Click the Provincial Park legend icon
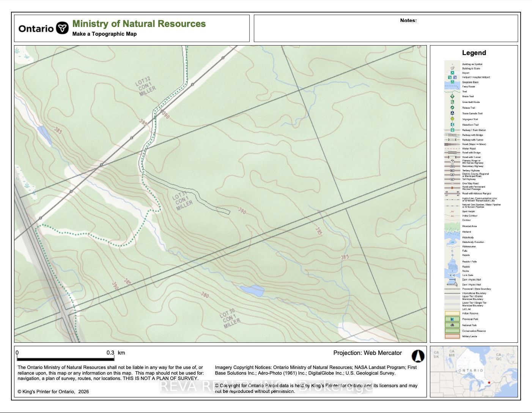Screen dimensions: 532x413 pyautogui.click(x=452, y=319)
